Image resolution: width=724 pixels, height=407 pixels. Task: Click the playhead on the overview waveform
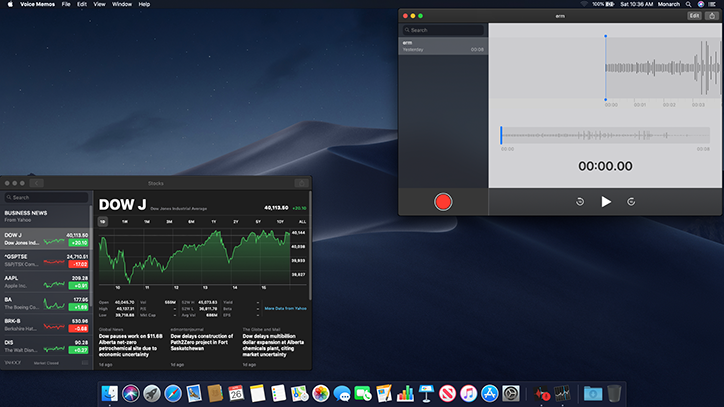(x=501, y=135)
